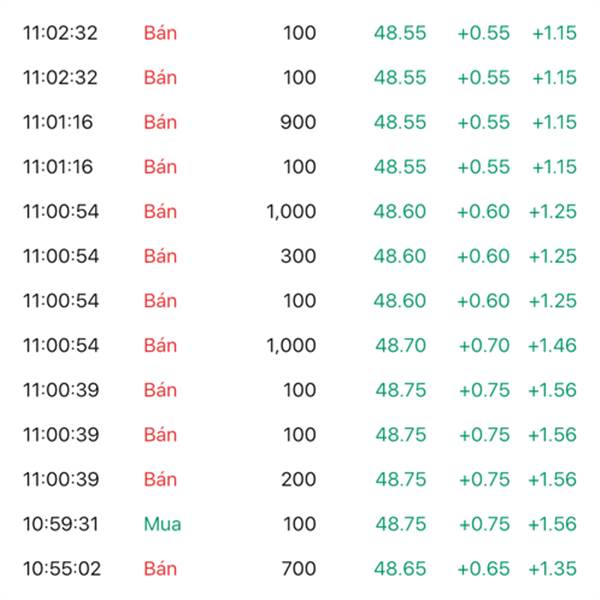Click Bán in the 900-volume row

tap(160, 122)
